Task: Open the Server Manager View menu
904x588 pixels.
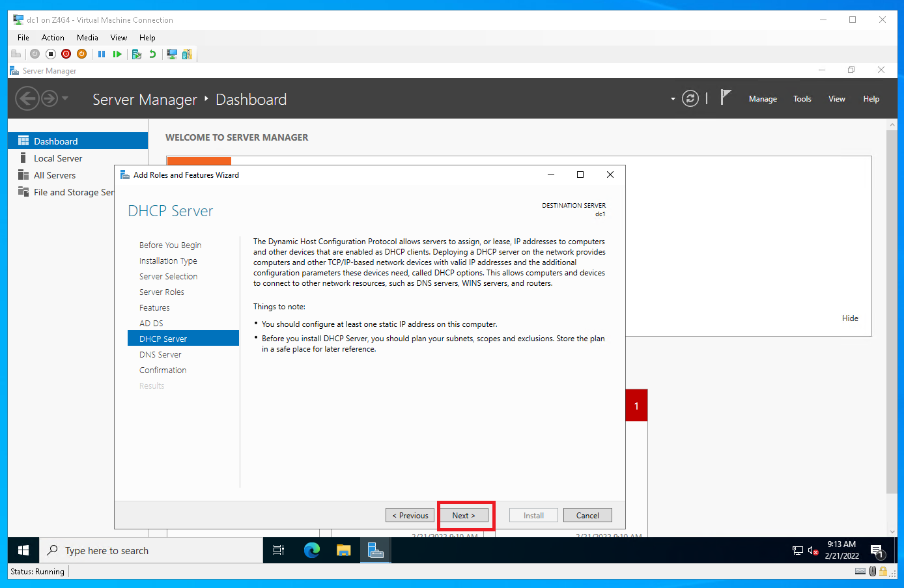Action: click(x=837, y=99)
